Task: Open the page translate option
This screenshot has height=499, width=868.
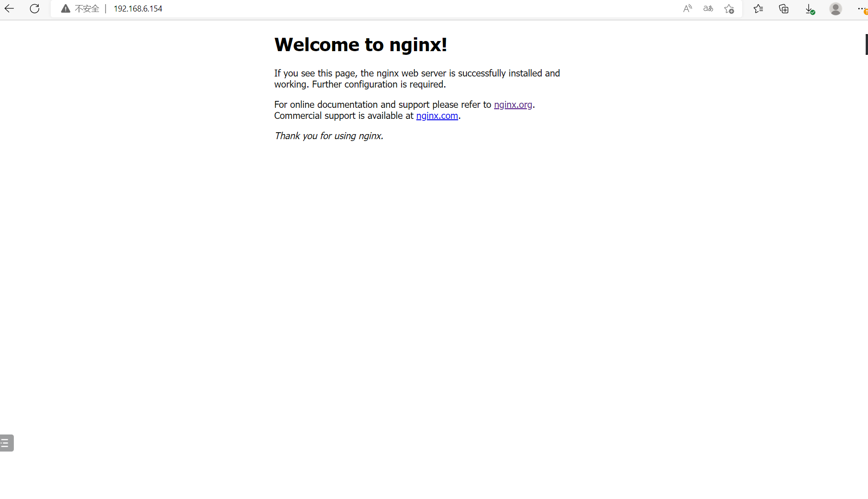Action: click(708, 9)
